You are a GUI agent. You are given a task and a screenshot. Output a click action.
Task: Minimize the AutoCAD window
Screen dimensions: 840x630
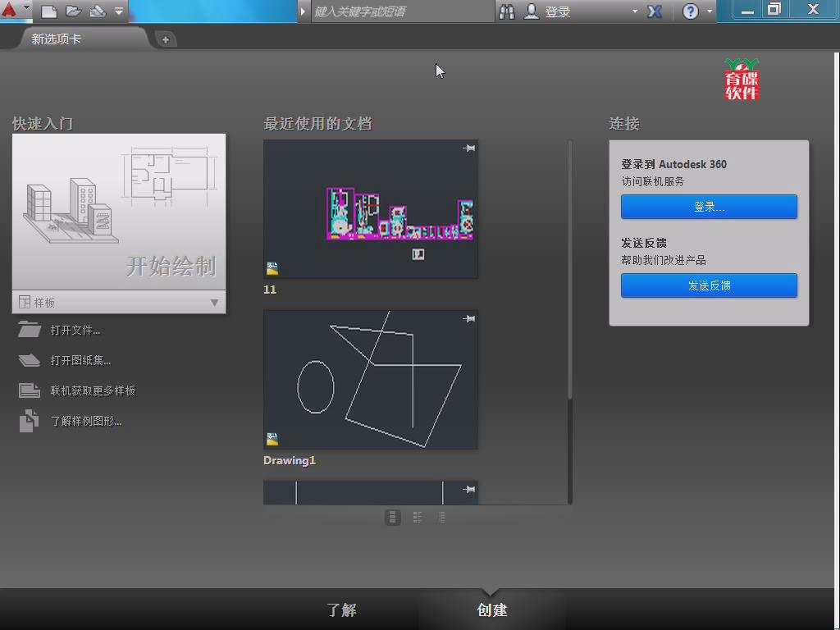coord(747,11)
